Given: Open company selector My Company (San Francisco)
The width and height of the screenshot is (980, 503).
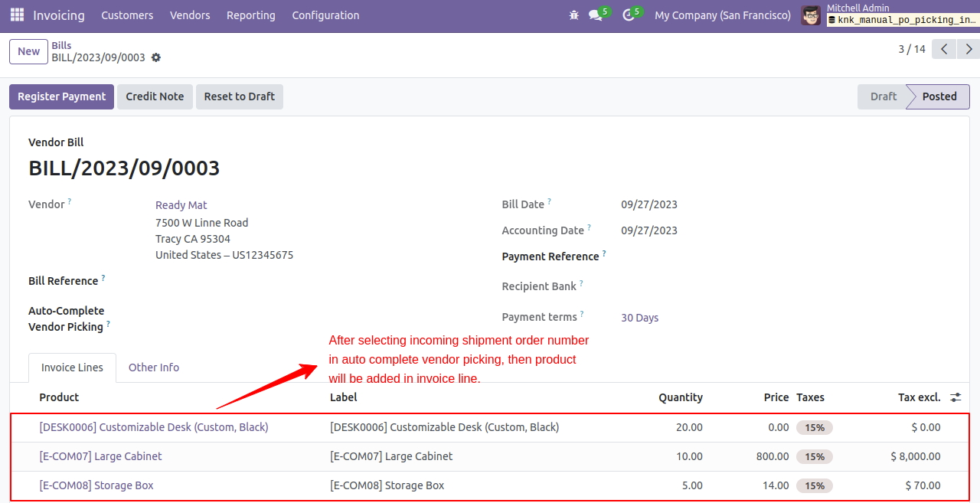Looking at the screenshot, I should coord(723,15).
